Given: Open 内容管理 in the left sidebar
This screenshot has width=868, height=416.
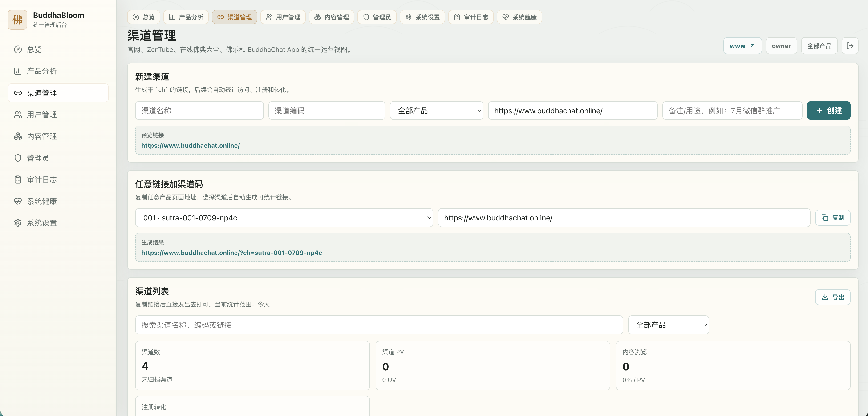Looking at the screenshot, I should pos(58,136).
